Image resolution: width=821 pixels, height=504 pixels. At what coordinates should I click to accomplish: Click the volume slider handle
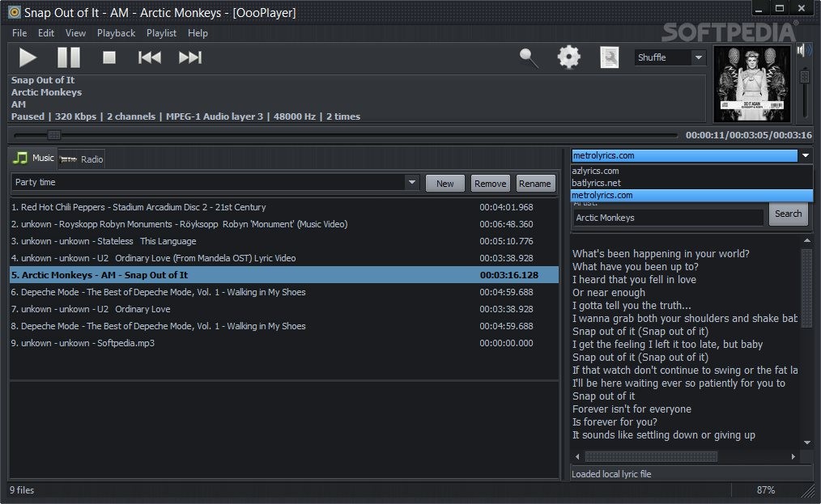point(805,77)
